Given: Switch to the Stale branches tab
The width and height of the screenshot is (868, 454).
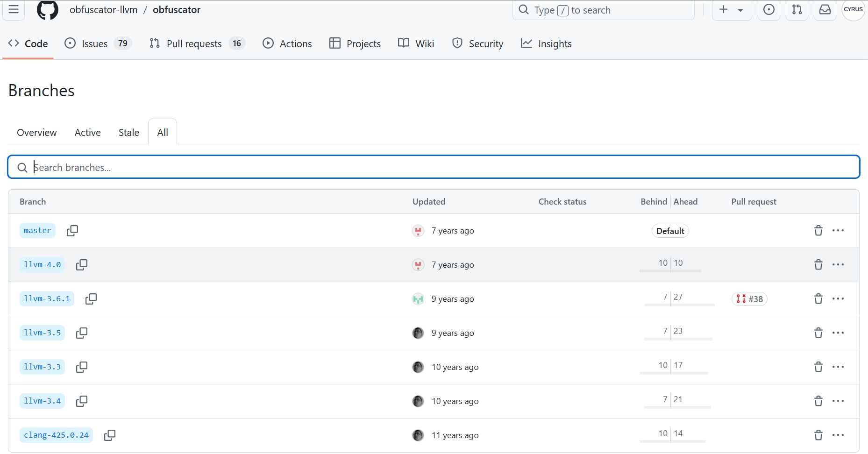Looking at the screenshot, I should pyautogui.click(x=129, y=132).
